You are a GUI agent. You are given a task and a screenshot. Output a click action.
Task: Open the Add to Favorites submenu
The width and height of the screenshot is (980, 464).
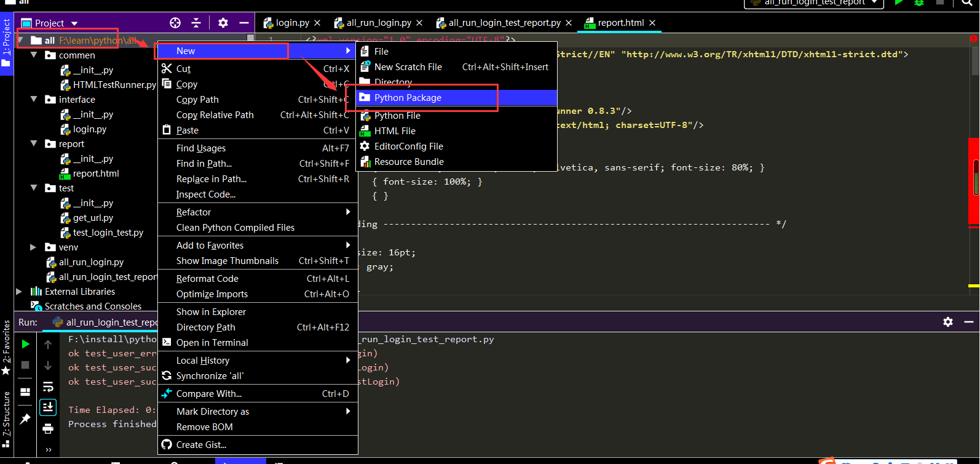pos(258,246)
